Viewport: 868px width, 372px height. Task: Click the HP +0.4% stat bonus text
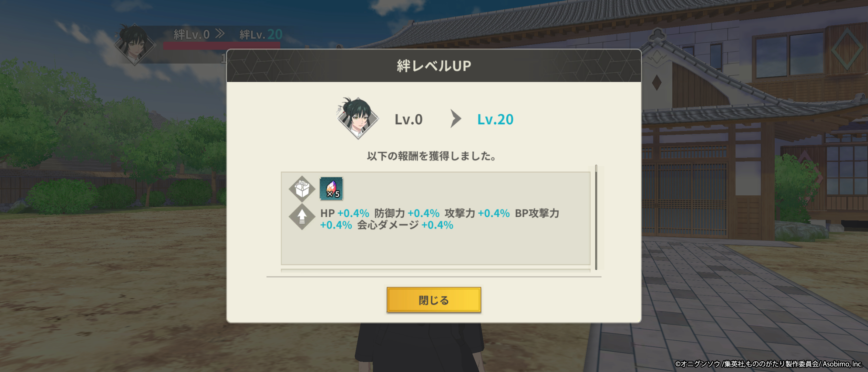click(344, 213)
